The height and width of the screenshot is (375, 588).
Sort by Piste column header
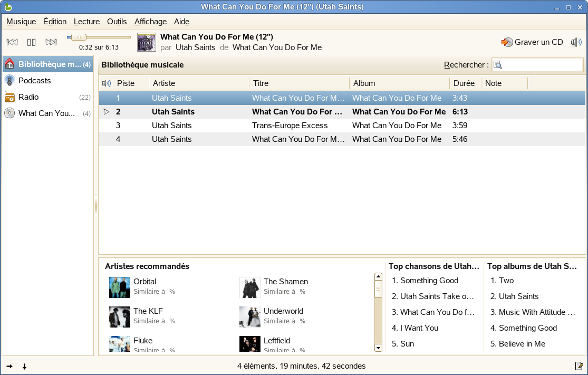[131, 83]
